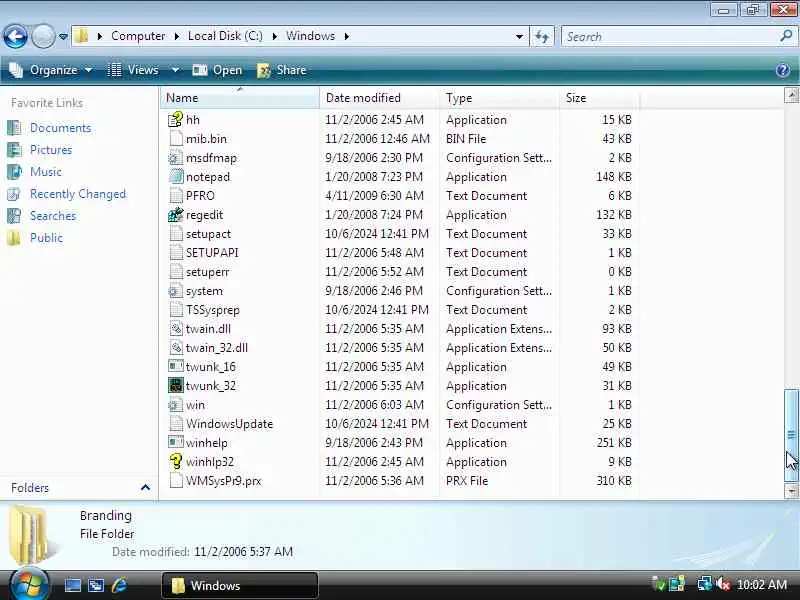The image size is (800, 600).
Task: Click the vertical scrollbar thumb
Action: 791,435
